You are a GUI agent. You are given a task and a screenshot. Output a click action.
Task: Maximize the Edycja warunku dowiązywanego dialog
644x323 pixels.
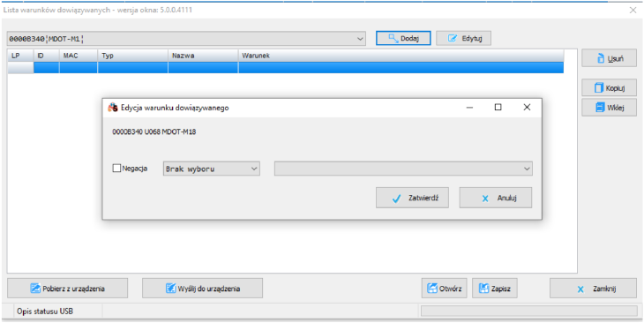point(498,108)
